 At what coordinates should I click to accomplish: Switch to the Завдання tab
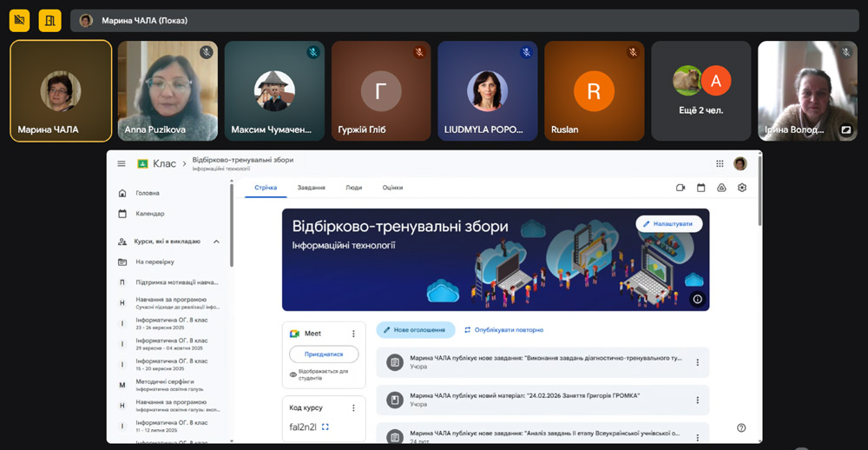point(311,188)
